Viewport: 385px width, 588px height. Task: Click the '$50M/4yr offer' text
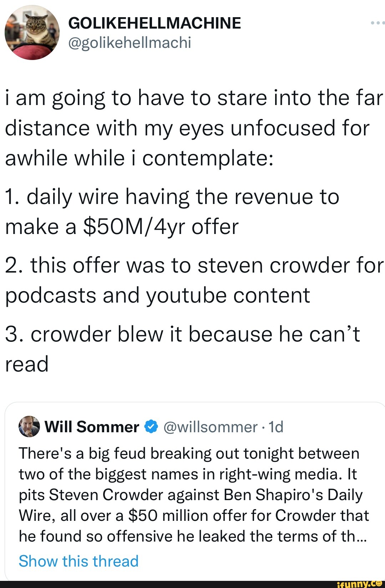(160, 227)
